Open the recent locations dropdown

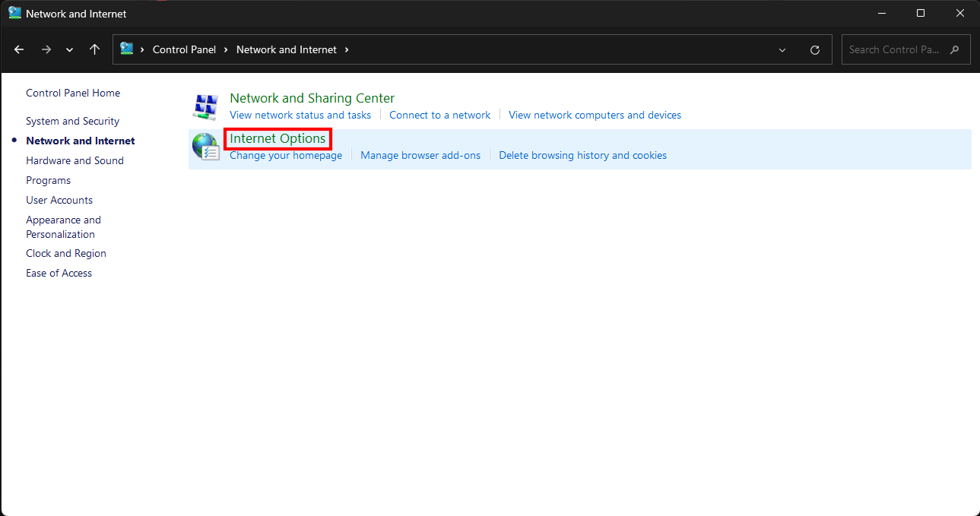[x=70, y=50]
